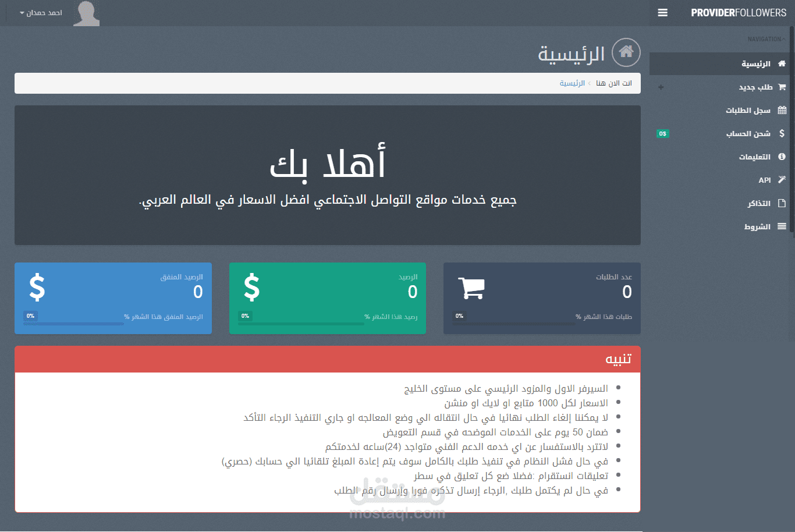
Task: Click the home icon beside الرئيسية page title
Action: point(626,52)
